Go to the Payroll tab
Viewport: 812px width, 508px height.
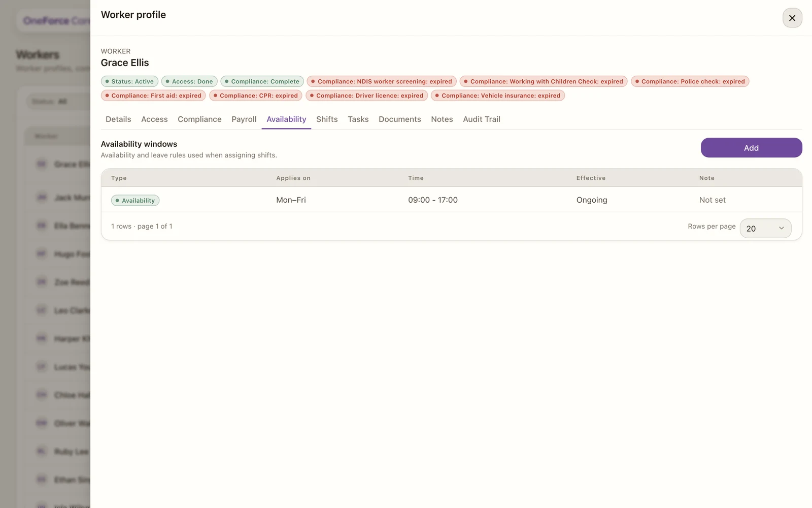click(244, 119)
